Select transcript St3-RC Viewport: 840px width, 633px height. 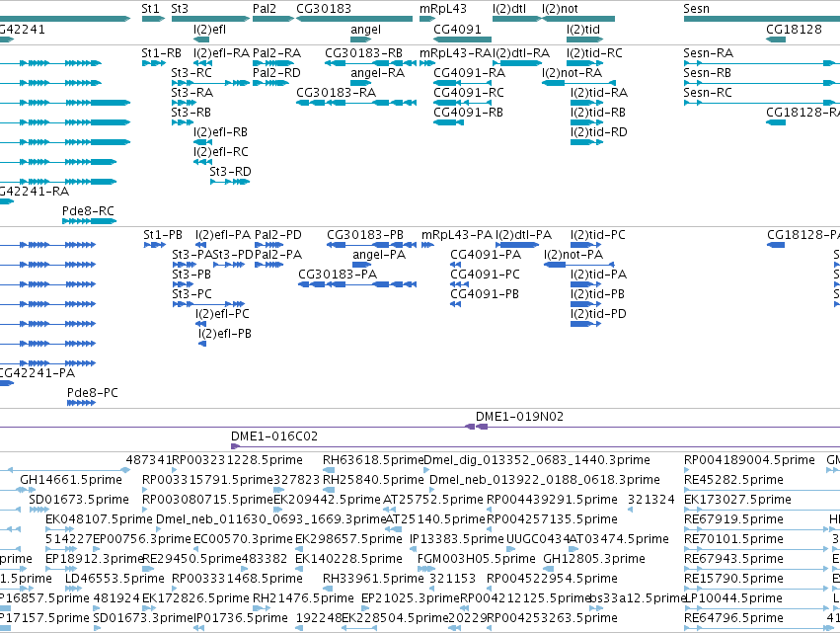point(210,83)
